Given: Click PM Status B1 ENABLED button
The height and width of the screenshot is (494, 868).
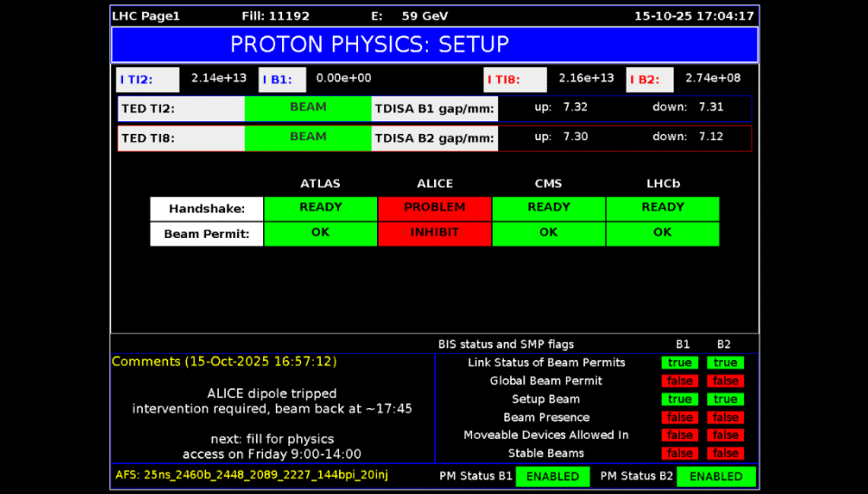Looking at the screenshot, I should 552,477.
